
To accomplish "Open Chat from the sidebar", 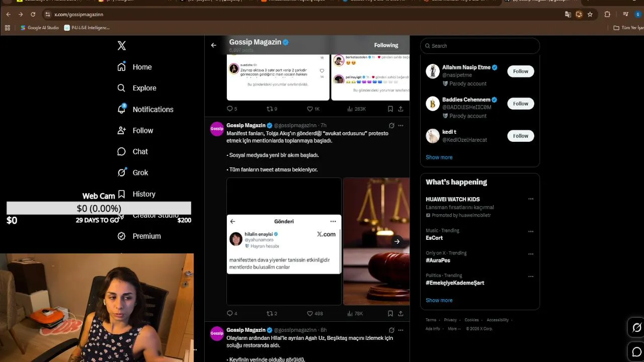I will (132, 151).
